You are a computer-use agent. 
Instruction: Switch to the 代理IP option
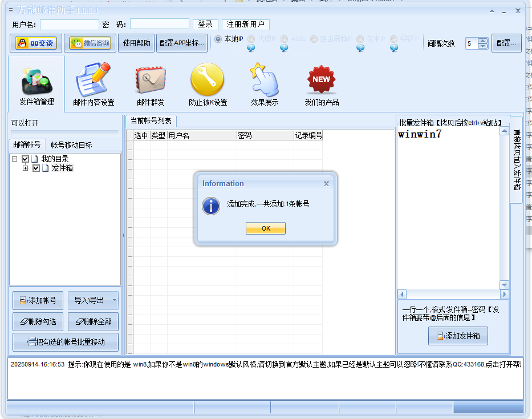[x=251, y=39]
